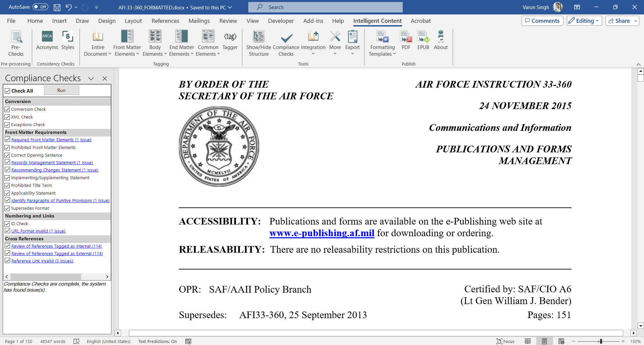Image resolution: width=644 pixels, height=345 pixels.
Task: Open the Acrobat ribbon tab
Action: point(420,21)
